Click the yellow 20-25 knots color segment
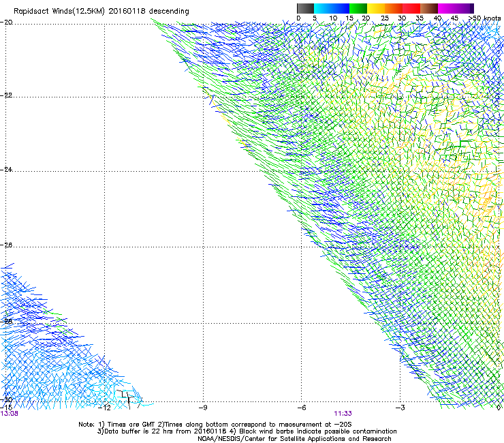 point(376,8)
